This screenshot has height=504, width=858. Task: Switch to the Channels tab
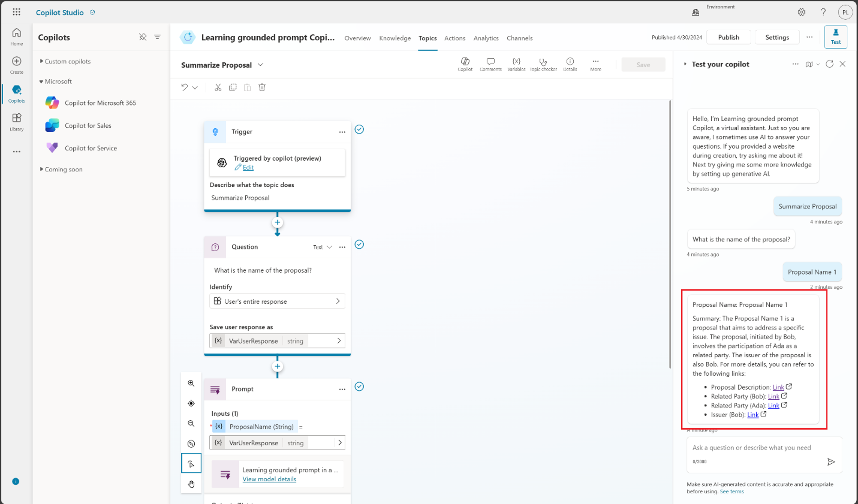point(520,38)
